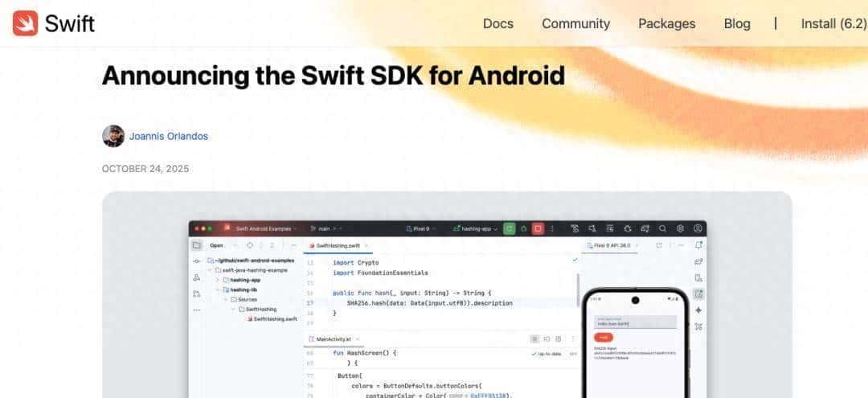Click the 'fun HashScreen() {' code line
Image resolution: width=868 pixels, height=398 pixels.
[x=365, y=353]
